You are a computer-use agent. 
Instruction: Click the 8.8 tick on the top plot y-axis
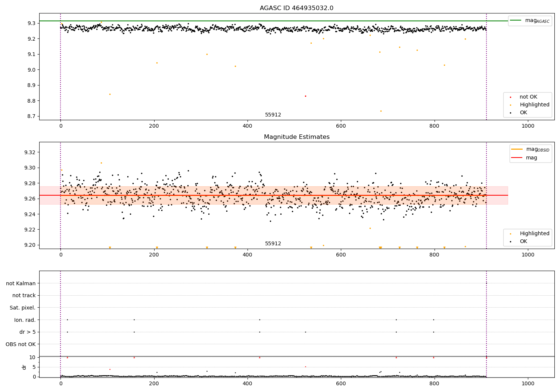pyautogui.click(x=32, y=101)
